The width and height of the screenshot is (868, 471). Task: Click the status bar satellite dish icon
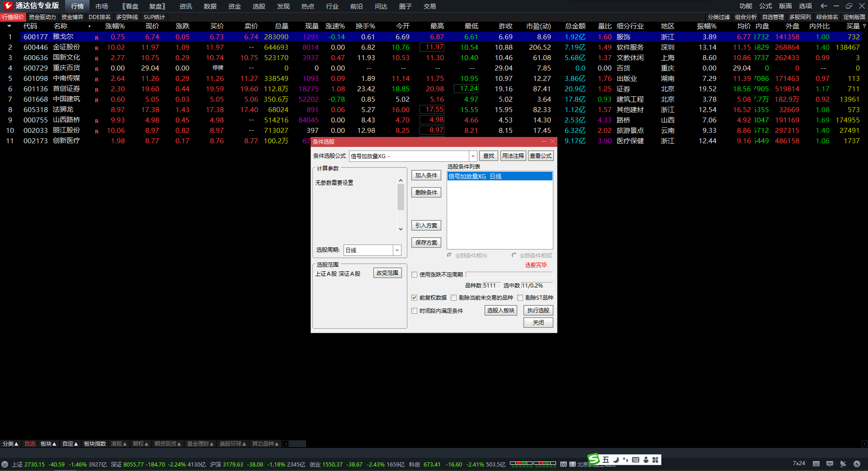click(x=843, y=464)
